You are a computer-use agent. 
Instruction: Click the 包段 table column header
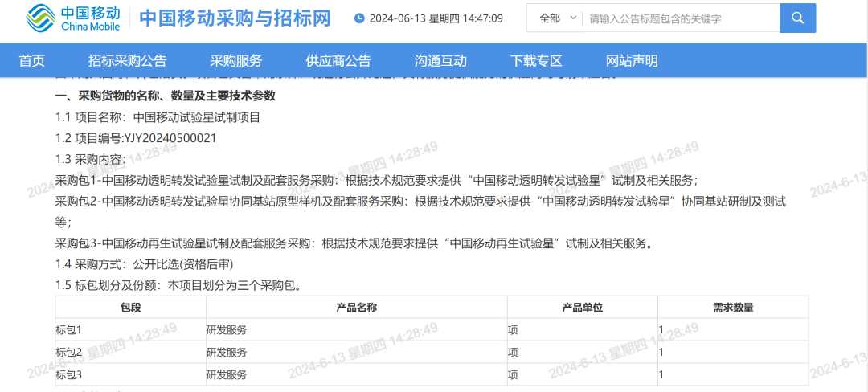(x=131, y=308)
